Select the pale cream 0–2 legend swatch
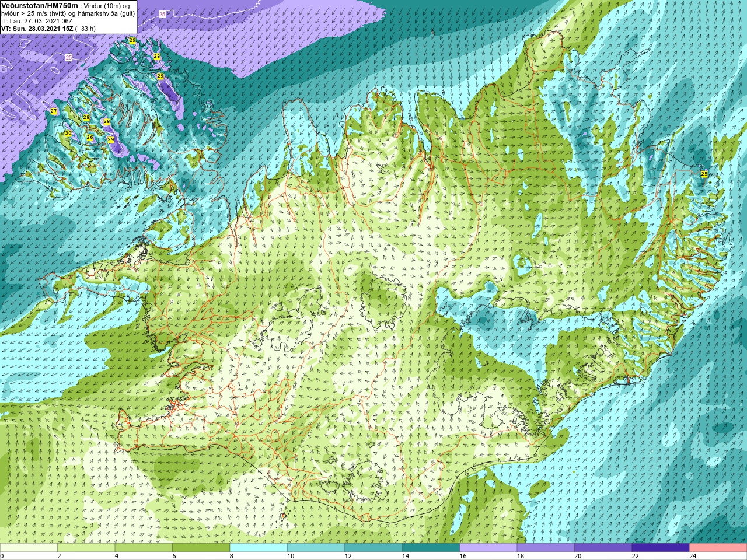Viewport: 747px width, 560px height. click(29, 548)
